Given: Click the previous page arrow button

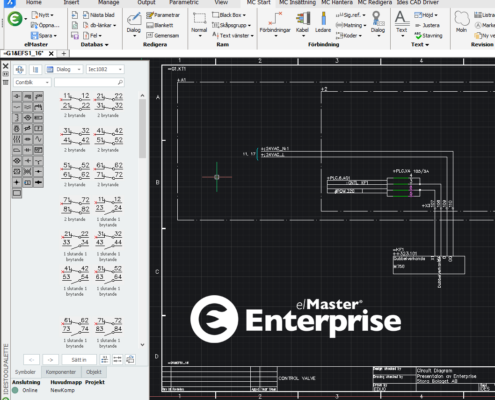Looking at the screenshot, I should click(x=31, y=360).
